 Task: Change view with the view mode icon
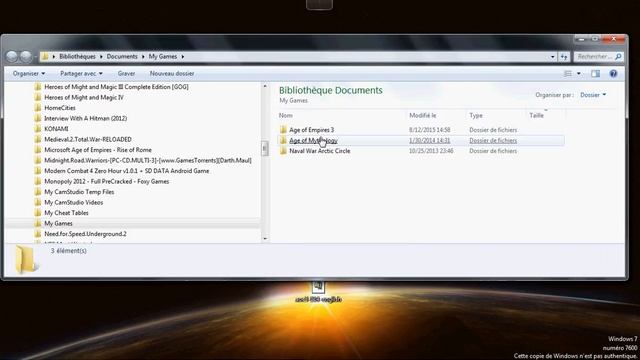click(568, 73)
